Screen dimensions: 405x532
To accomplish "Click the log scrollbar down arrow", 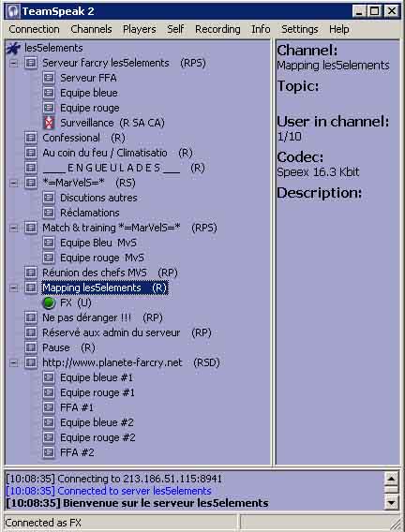I will 391,503.
